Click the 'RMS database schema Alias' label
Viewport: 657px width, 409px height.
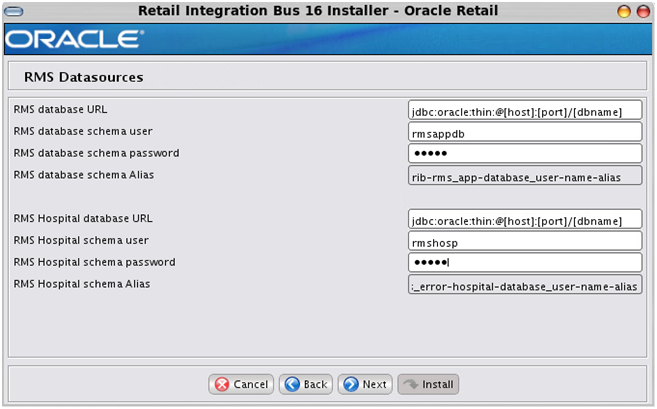(84, 175)
